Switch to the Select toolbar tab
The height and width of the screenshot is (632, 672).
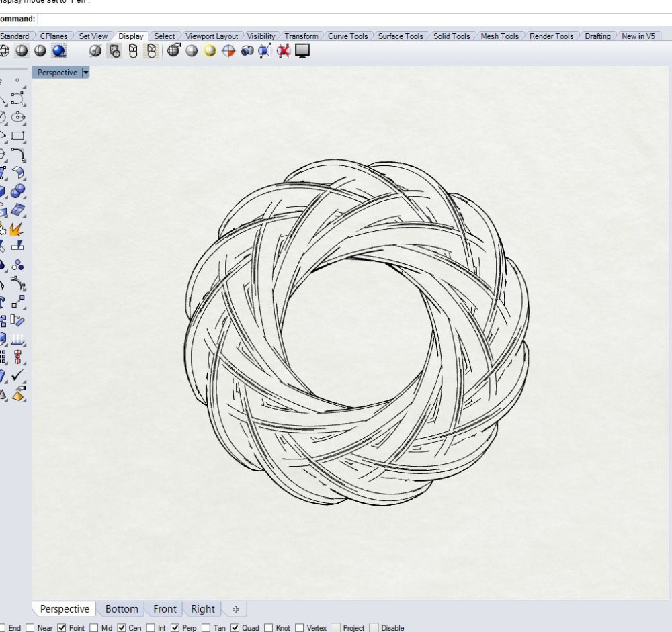point(164,36)
